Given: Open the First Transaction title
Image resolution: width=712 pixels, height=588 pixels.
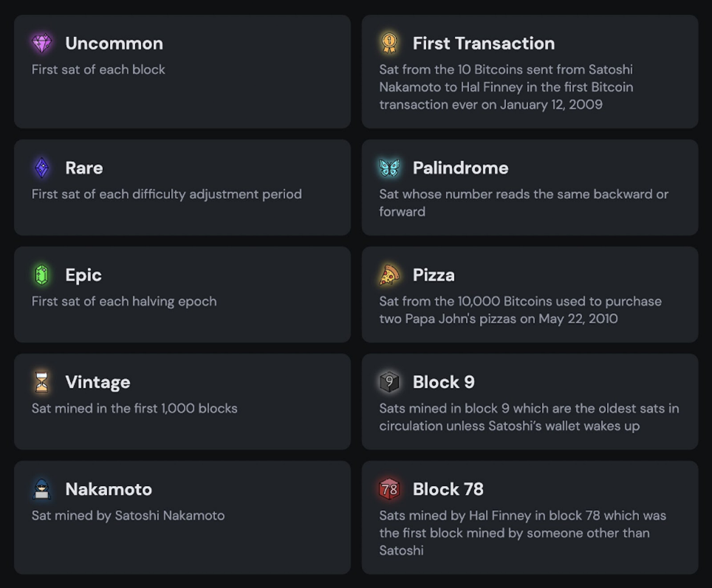Looking at the screenshot, I should click(x=484, y=44).
